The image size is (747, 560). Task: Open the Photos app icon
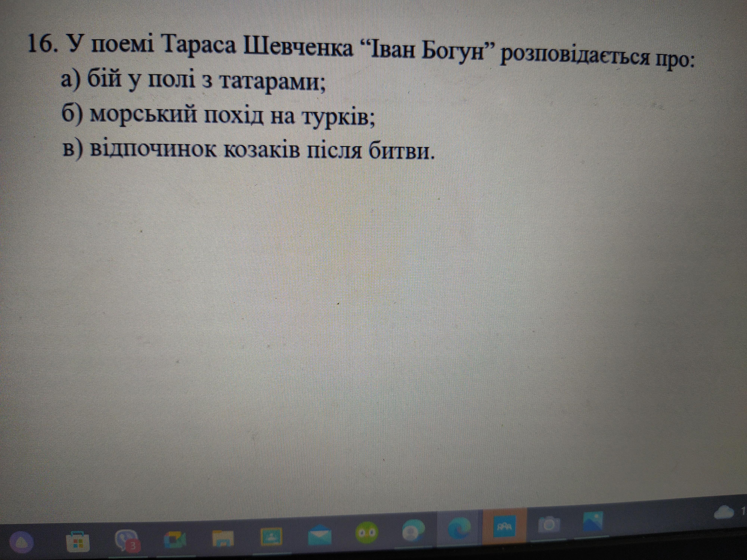point(593,522)
